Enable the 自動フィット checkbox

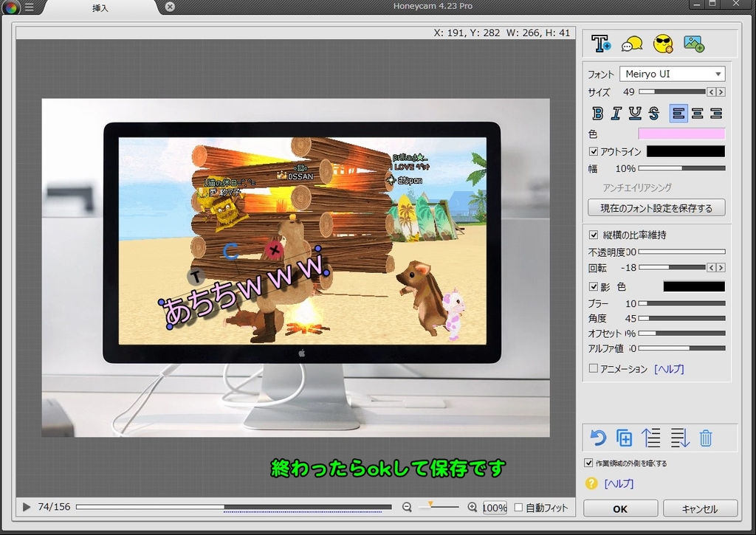pos(518,507)
